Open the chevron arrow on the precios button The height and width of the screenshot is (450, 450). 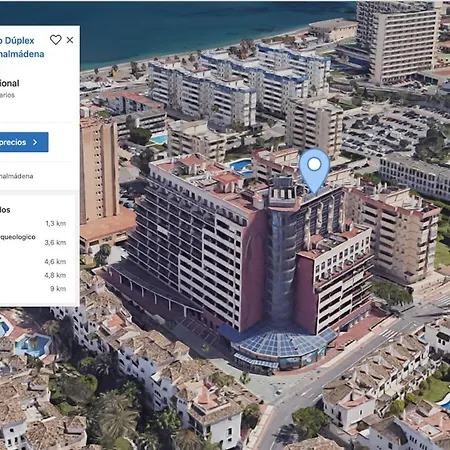35,142
